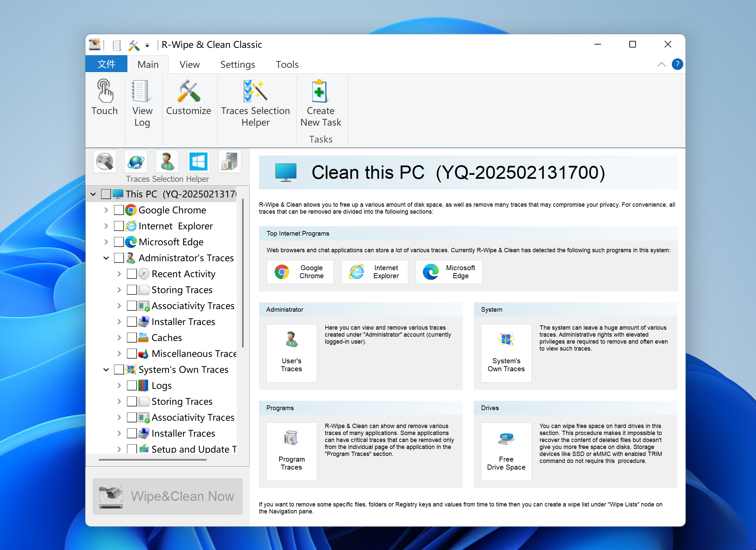Open User's Traces tile
756x550 pixels.
[291, 353]
